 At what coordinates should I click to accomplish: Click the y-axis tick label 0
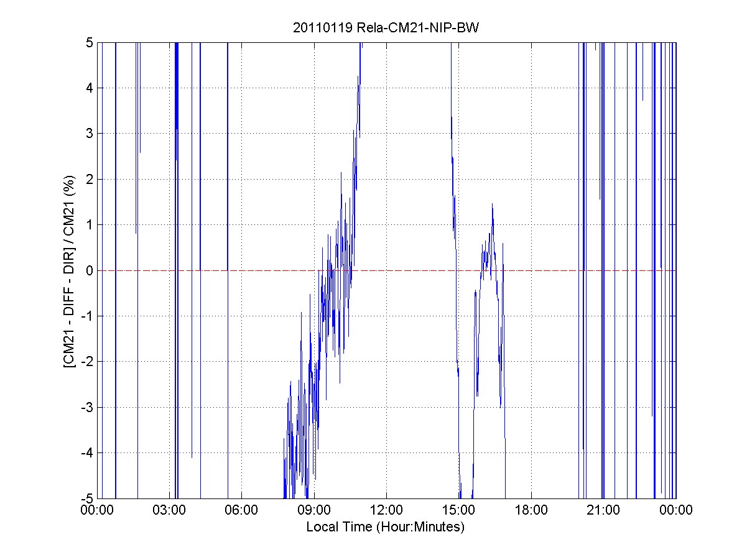[x=89, y=270]
